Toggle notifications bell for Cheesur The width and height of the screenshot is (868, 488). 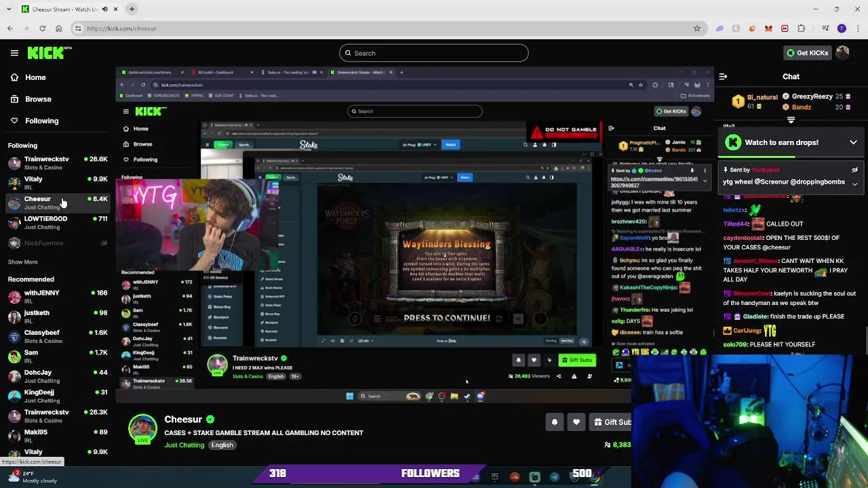tap(554, 422)
